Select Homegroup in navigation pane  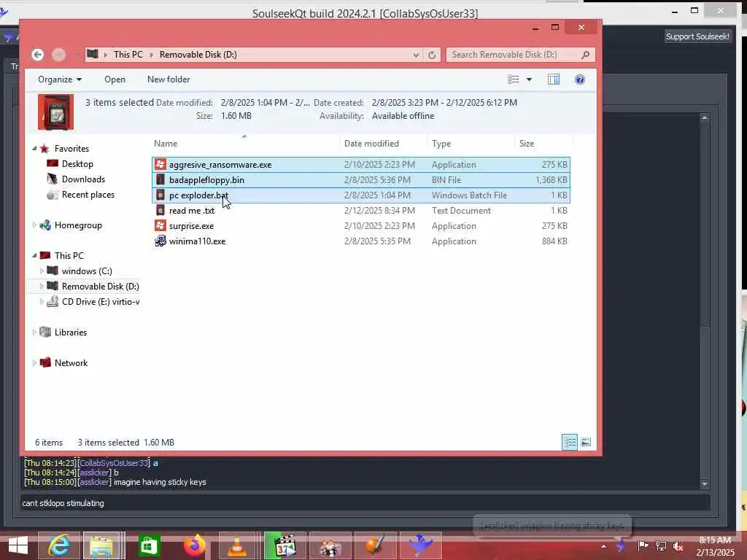click(71, 225)
